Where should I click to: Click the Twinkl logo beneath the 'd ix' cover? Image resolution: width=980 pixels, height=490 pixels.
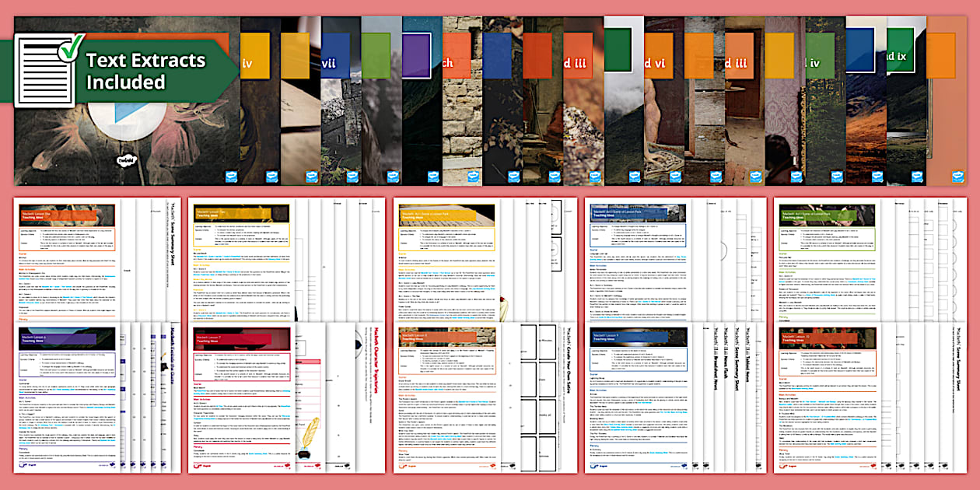click(918, 176)
